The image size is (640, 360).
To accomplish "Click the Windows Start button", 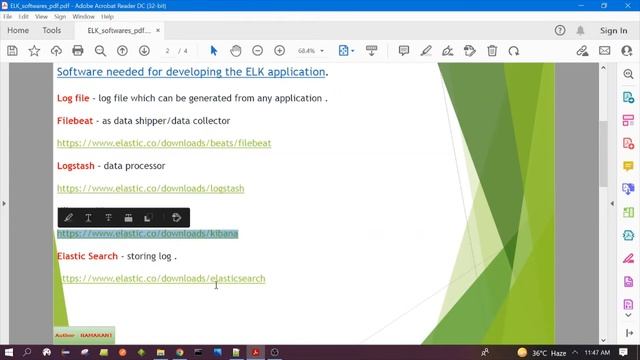I will click(x=9, y=352).
